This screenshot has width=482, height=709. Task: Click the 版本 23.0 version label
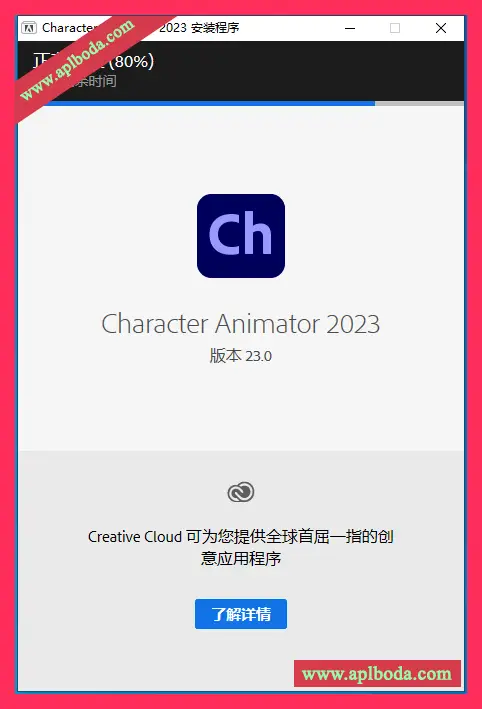241,356
